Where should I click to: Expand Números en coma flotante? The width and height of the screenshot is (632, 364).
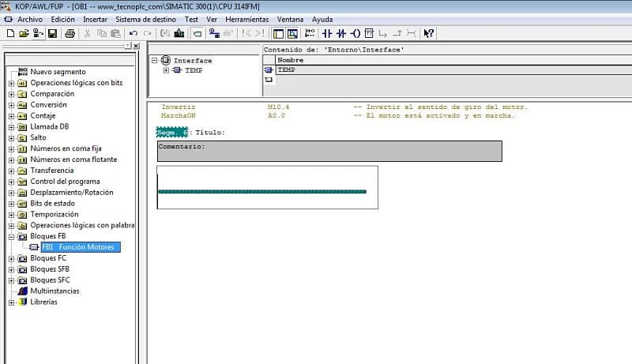[11, 159]
